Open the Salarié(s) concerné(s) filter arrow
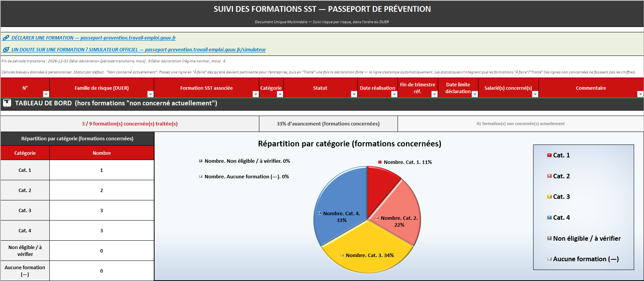The width and height of the screenshot is (644, 281). (x=535, y=94)
